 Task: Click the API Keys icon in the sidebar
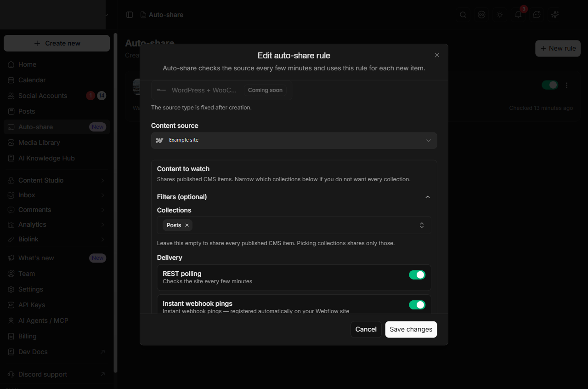[x=11, y=305]
